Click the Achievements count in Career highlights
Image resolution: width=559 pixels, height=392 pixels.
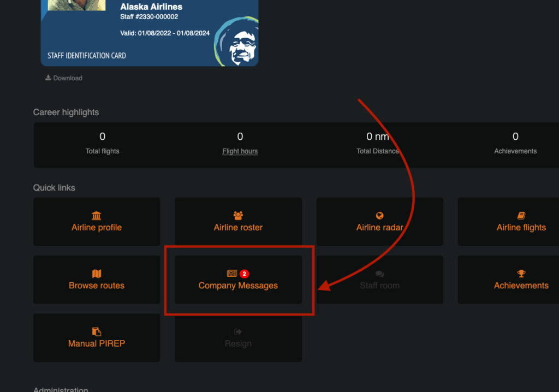[515, 136]
